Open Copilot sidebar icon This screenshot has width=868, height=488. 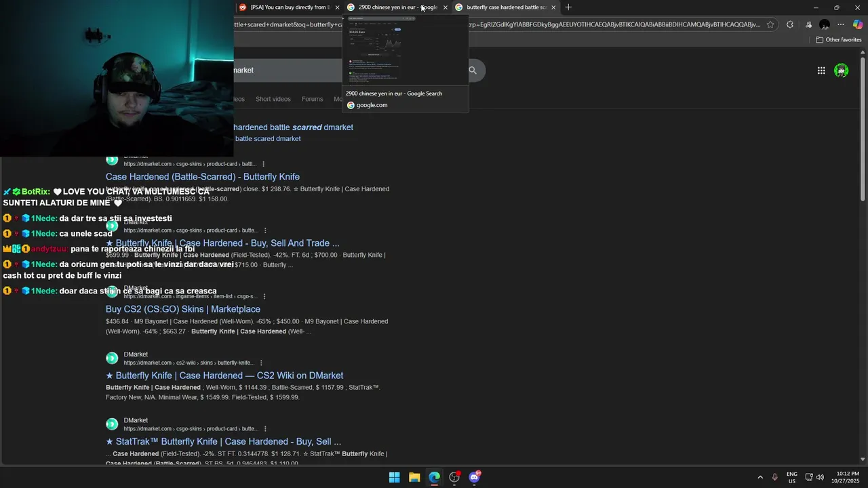point(858,24)
